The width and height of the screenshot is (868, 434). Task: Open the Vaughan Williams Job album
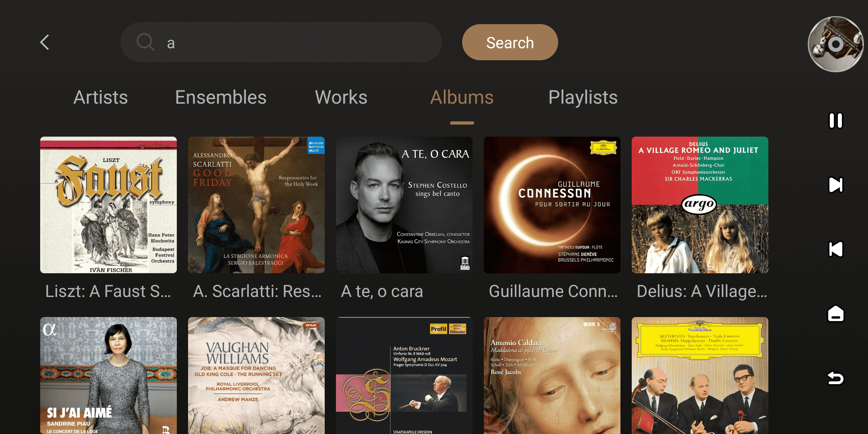point(256,375)
